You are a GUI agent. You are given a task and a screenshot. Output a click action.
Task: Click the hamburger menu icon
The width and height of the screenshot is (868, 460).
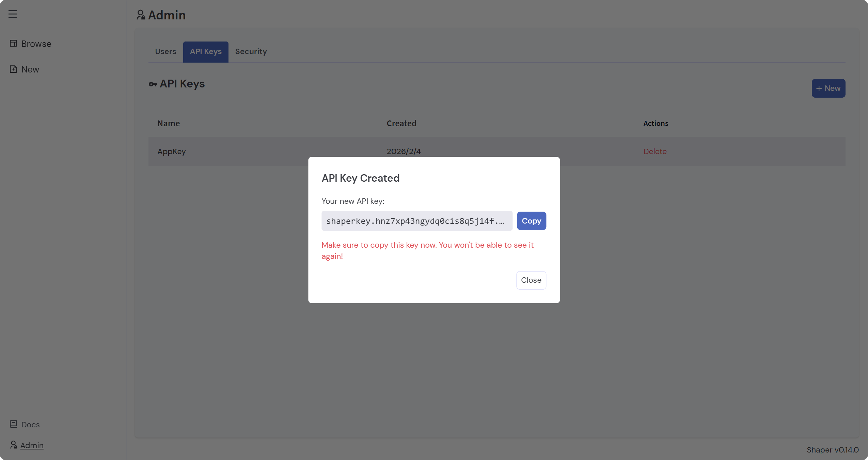point(13,14)
